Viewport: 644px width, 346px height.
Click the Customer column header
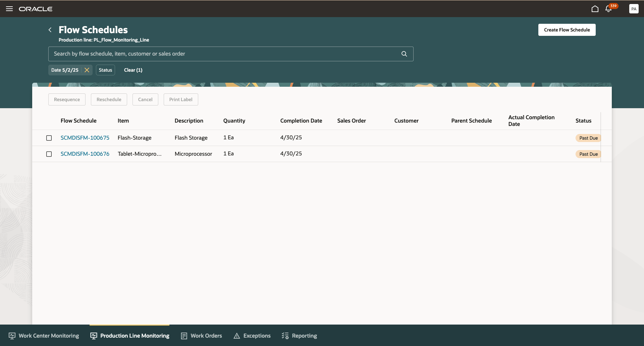click(406, 121)
